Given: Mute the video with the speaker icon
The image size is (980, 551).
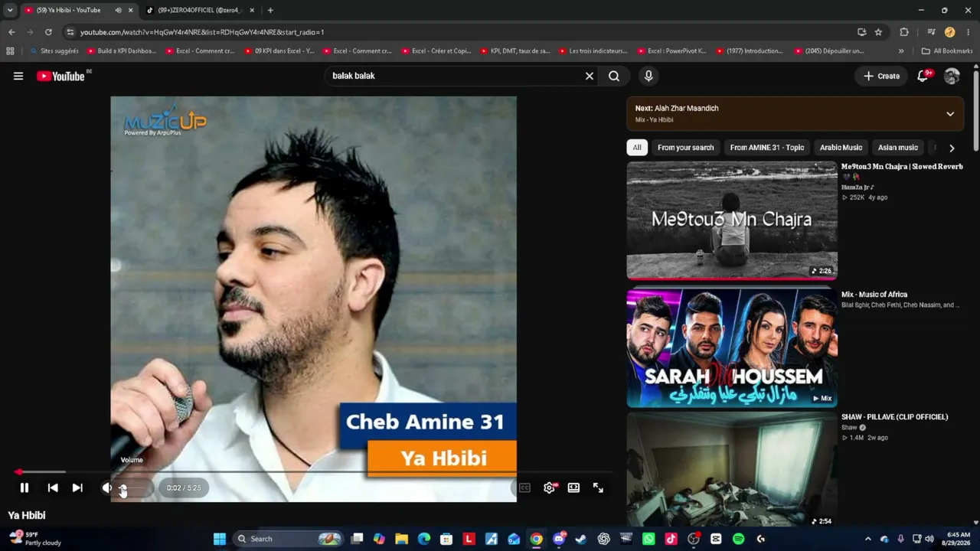Looking at the screenshot, I should (x=107, y=487).
